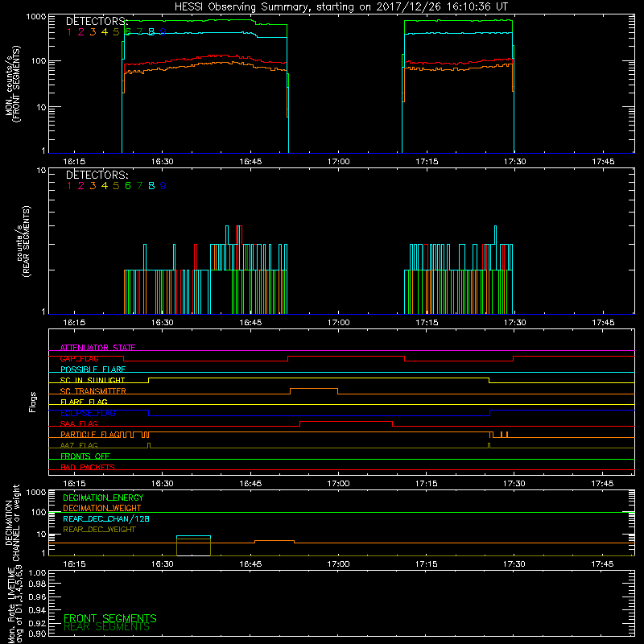Click DETECTORS: heading in the front segments plot

click(x=97, y=21)
